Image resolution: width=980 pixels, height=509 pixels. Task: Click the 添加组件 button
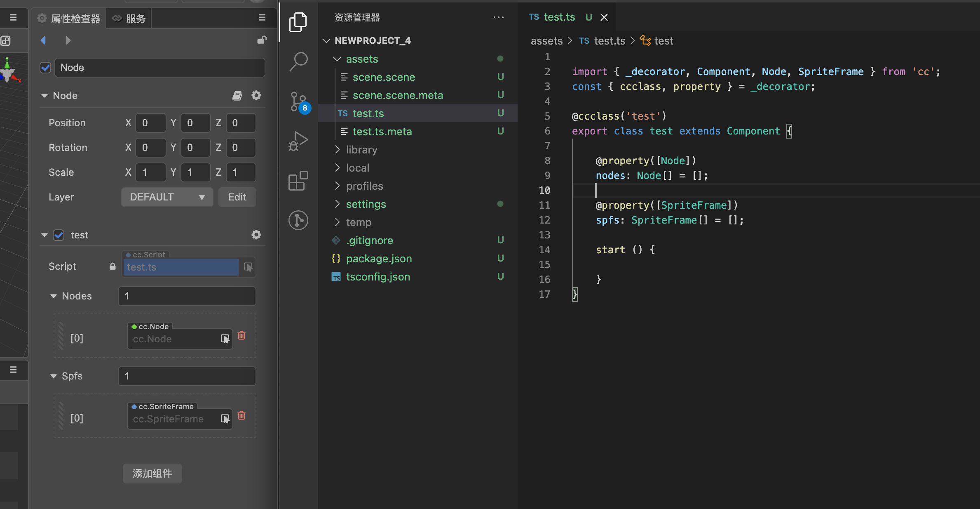[152, 473]
